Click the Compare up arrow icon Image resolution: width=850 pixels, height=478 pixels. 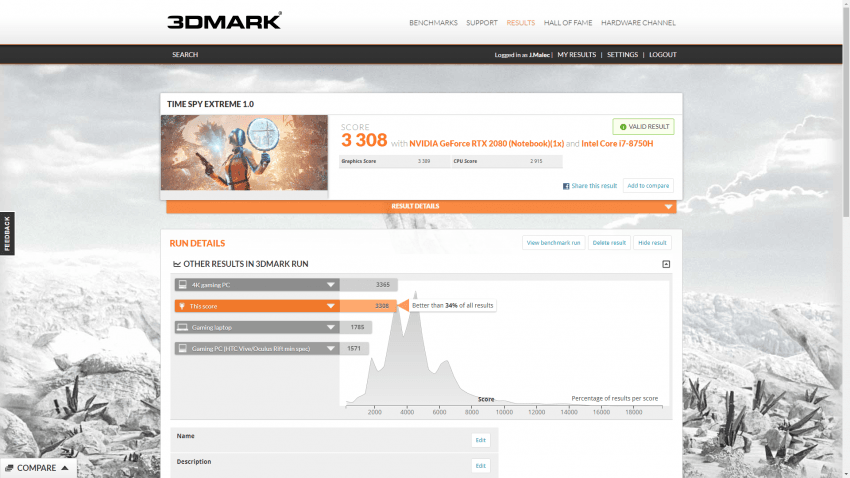click(x=65, y=468)
